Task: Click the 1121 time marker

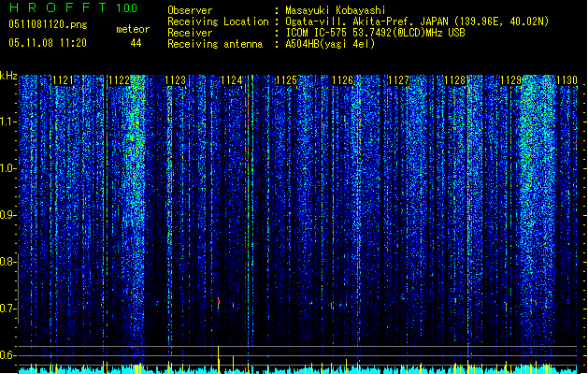Action: point(64,80)
